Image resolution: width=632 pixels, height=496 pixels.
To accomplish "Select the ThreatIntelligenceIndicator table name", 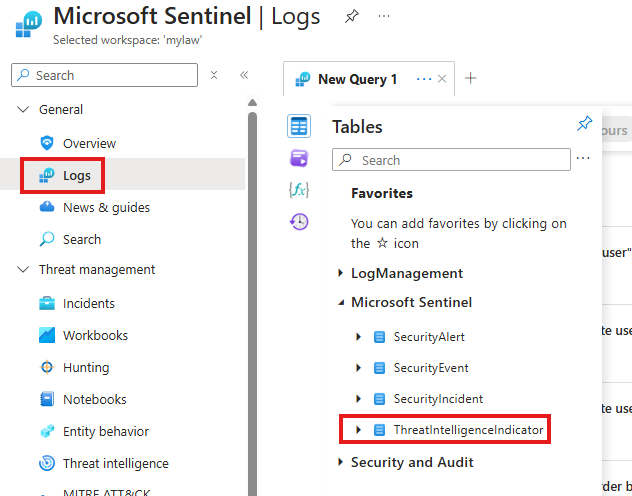I will (468, 430).
